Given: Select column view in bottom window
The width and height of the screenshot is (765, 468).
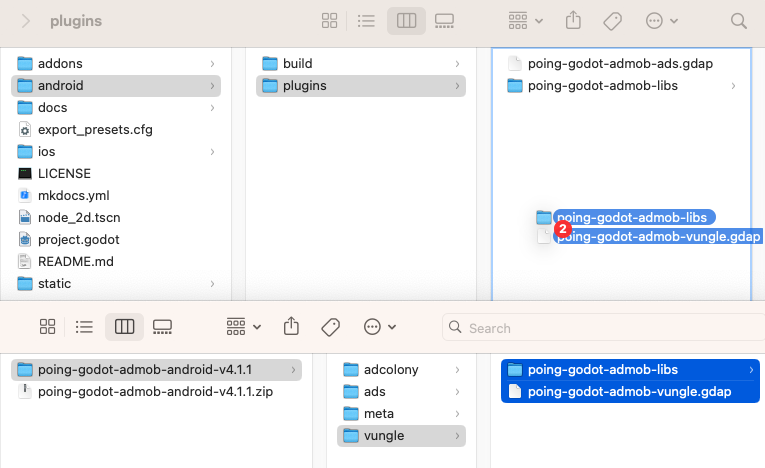Looking at the screenshot, I should coord(124,326).
